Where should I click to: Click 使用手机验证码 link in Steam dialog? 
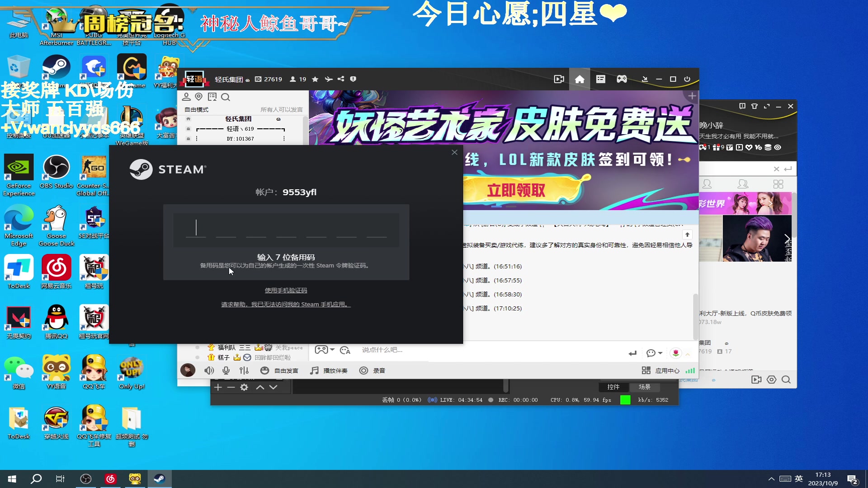point(286,291)
